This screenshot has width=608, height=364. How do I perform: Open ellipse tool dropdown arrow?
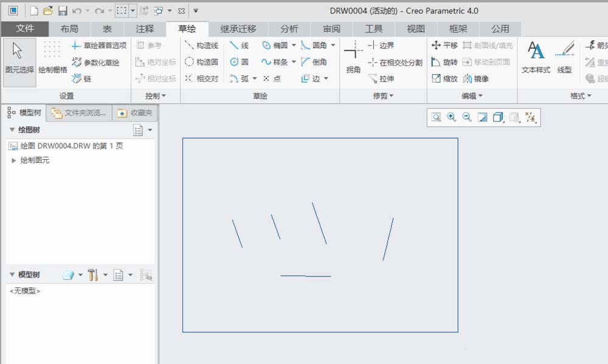tap(294, 46)
